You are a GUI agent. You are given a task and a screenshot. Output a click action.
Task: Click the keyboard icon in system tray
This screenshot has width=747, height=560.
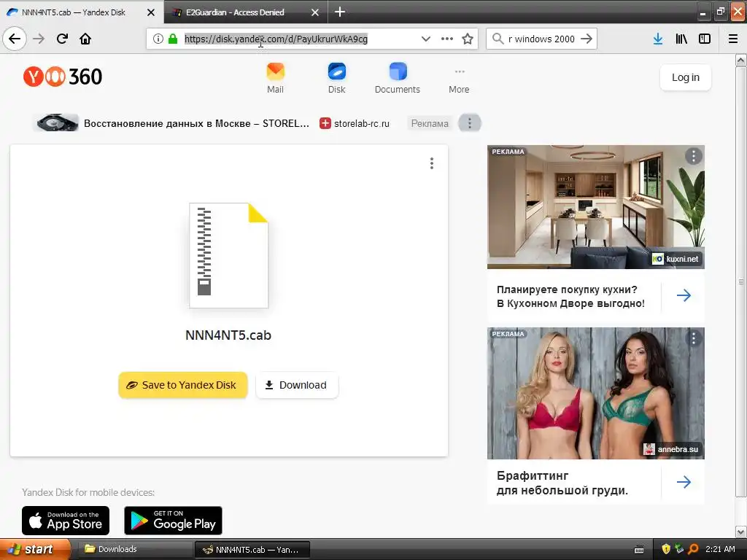(x=639, y=550)
